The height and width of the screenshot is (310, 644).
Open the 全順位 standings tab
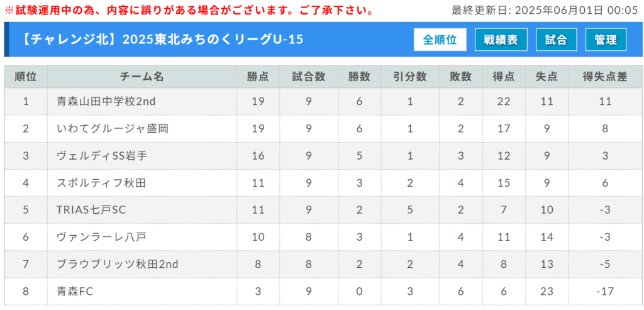(440, 40)
